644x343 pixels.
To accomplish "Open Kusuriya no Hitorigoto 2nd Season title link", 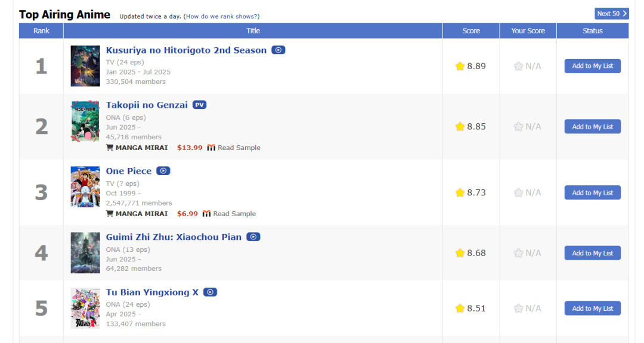I will point(186,50).
